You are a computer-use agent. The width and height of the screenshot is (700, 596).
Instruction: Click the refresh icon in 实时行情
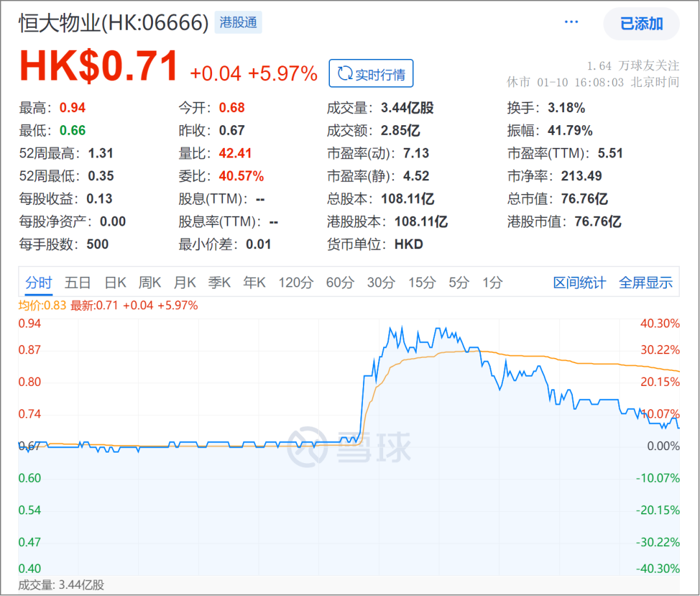(x=345, y=74)
